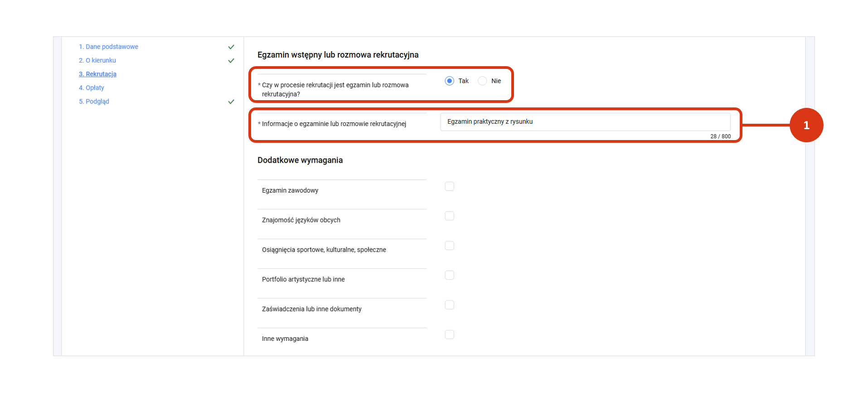
Task: Select the Nie radio button
Action: point(482,81)
